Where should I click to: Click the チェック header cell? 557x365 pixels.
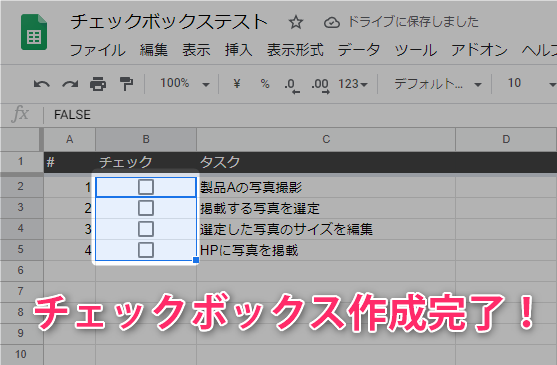[x=146, y=162]
